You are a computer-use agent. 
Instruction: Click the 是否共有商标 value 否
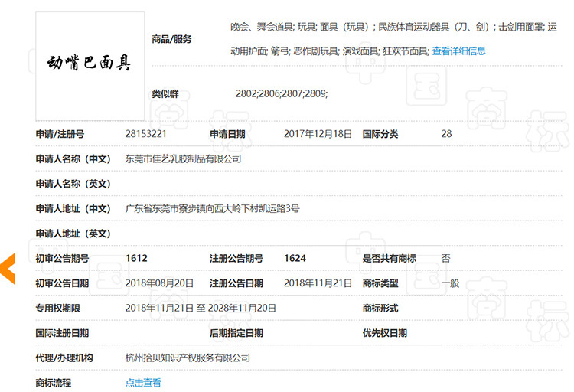[x=445, y=259]
